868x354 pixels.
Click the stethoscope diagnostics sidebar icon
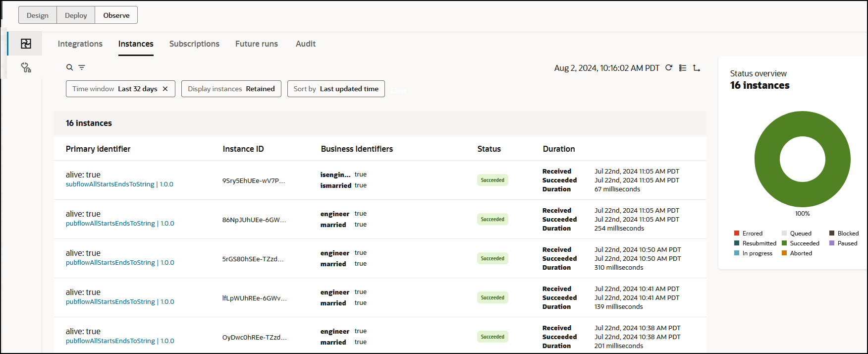[x=26, y=67]
